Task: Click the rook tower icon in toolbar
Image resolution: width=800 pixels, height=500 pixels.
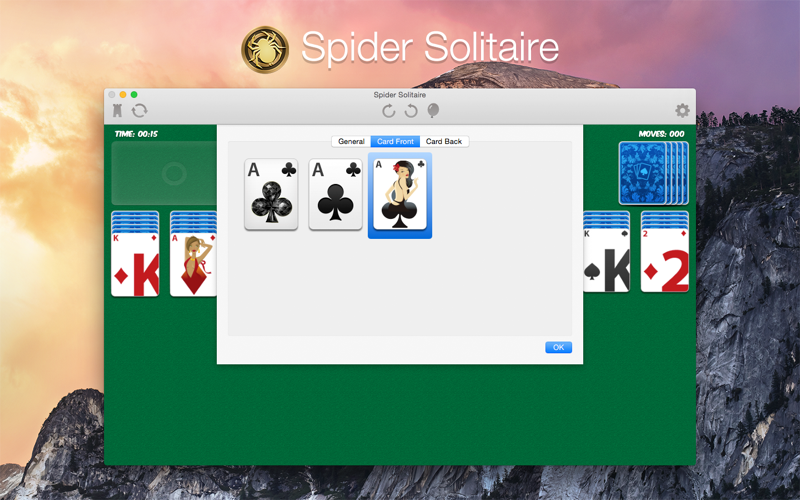Action: click(117, 110)
